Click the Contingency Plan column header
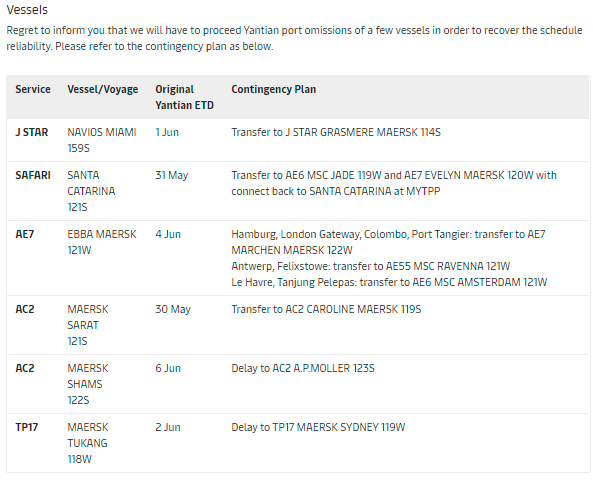Screen dimensions: 593x482 pyautogui.click(x=274, y=90)
